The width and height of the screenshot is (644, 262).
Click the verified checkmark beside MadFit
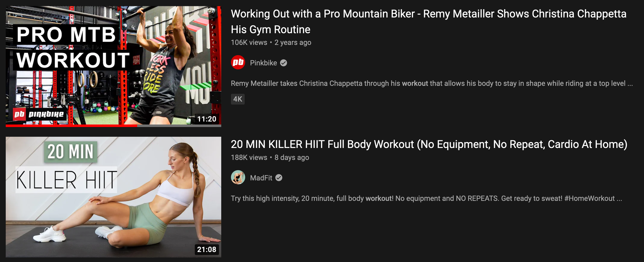[x=279, y=178]
